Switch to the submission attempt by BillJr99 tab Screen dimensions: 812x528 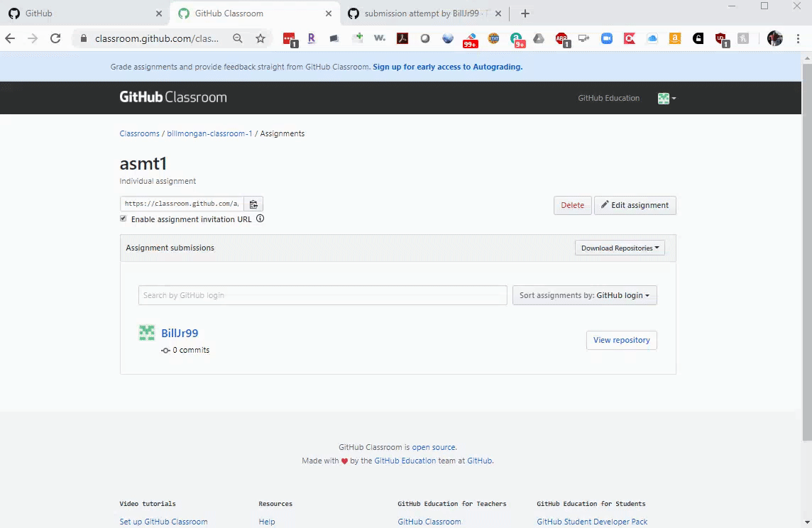pos(426,13)
